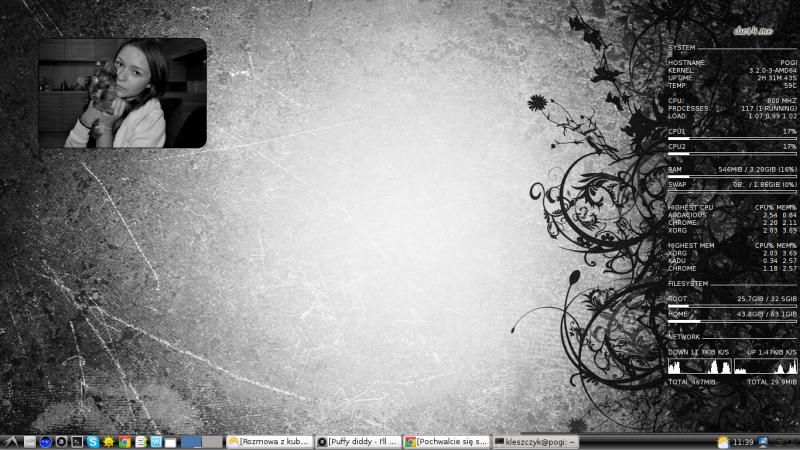Open the blue circular launcher icon

(x=45, y=441)
